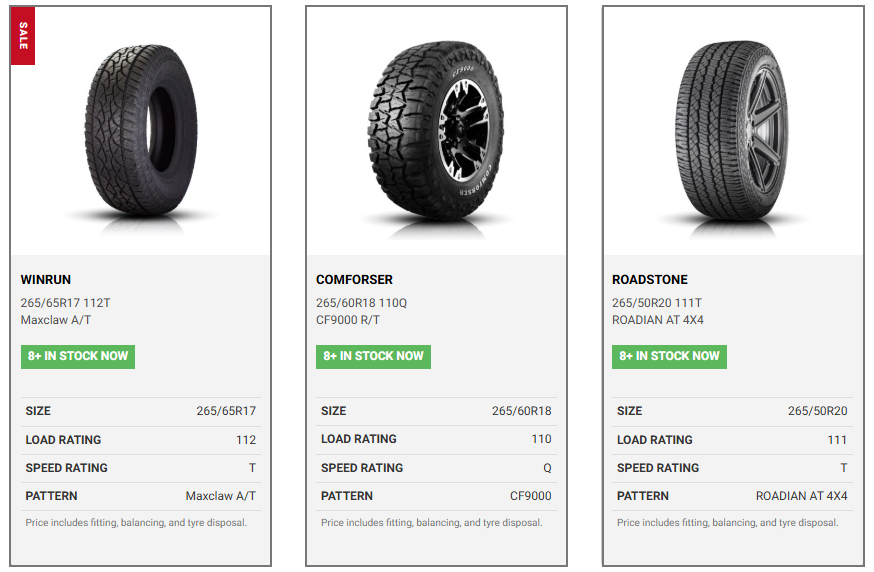Open the COMFORSER brand title

coord(355,280)
